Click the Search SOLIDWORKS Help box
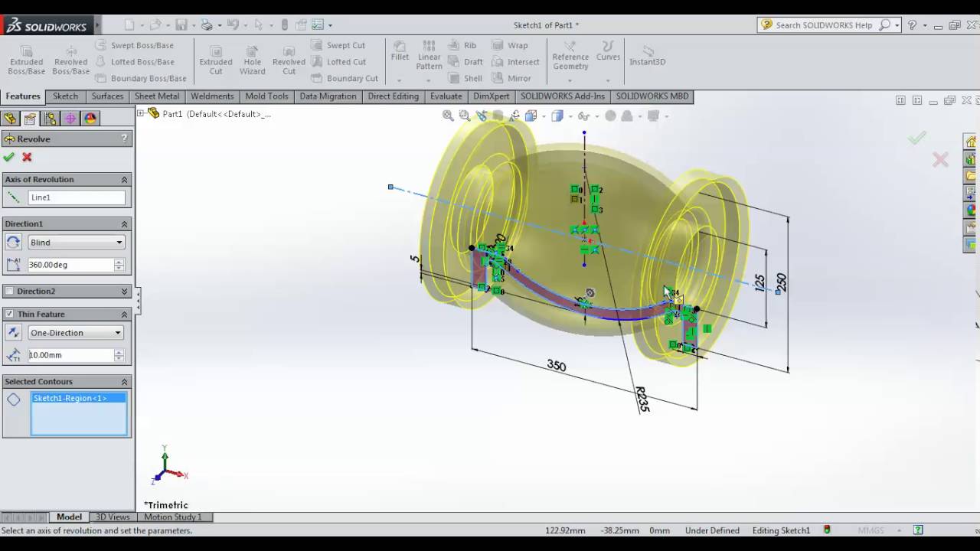The image size is (980, 551). (824, 25)
